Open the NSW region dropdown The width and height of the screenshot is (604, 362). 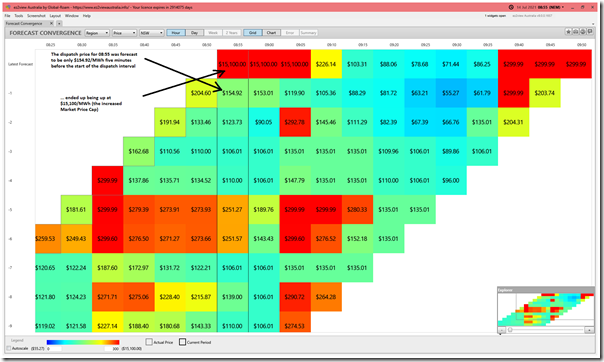point(152,33)
